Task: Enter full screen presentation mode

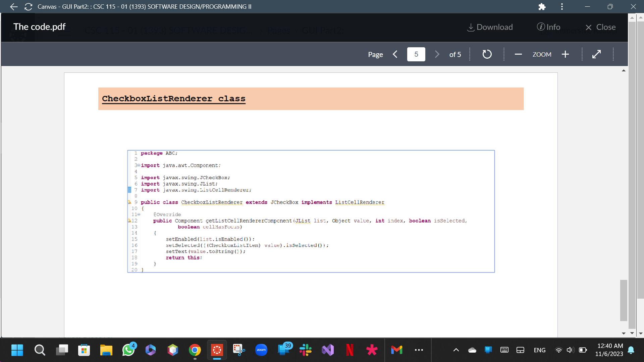Action: pos(597,54)
